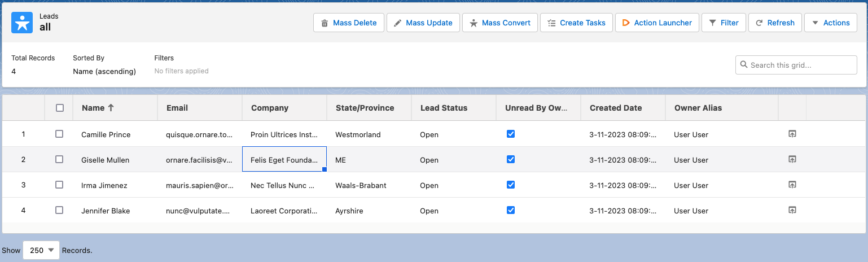Refresh the leads grid
The image size is (868, 262).
click(x=775, y=23)
